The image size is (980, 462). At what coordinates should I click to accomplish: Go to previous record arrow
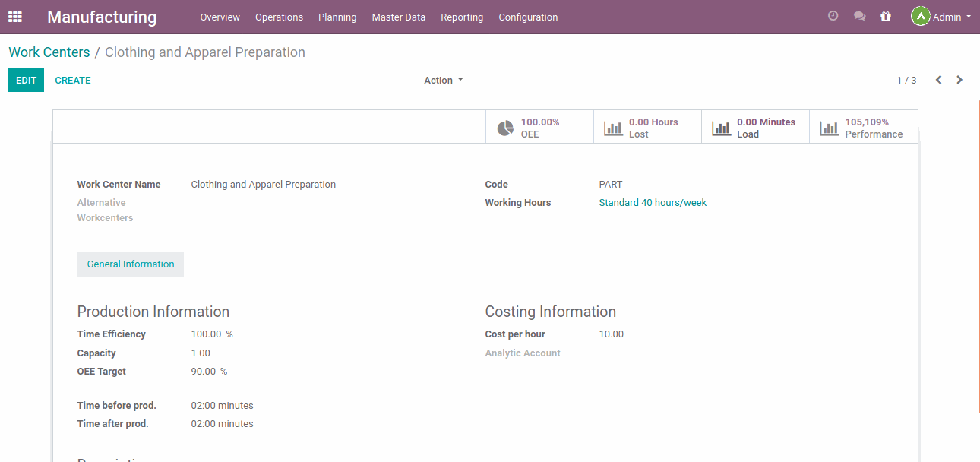click(x=938, y=80)
